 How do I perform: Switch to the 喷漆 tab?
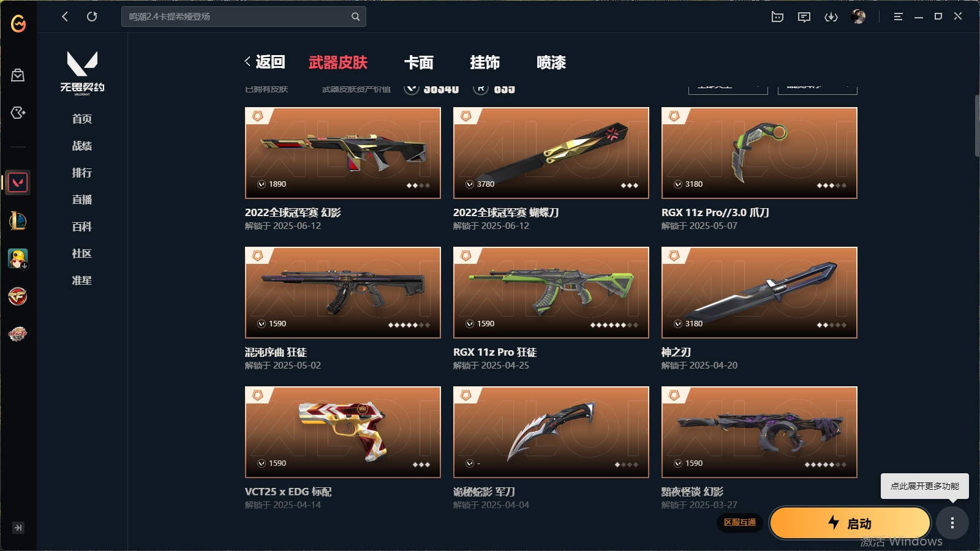[551, 62]
